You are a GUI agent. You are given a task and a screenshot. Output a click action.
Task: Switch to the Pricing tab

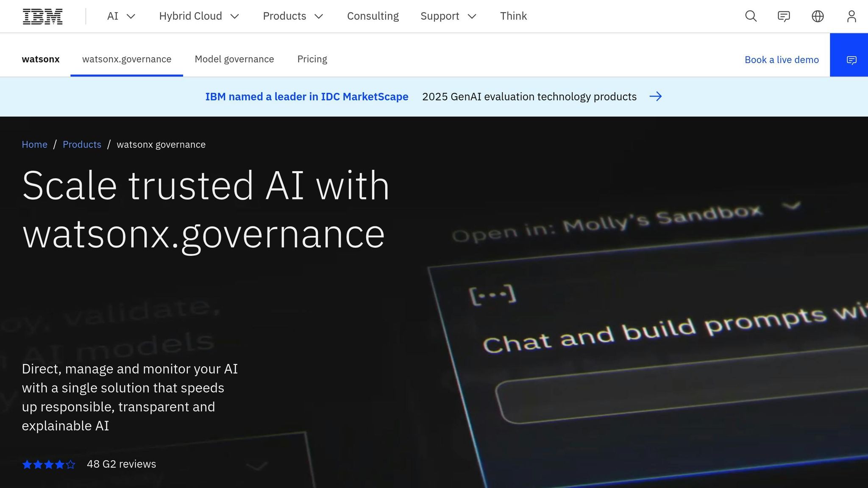[x=312, y=59]
